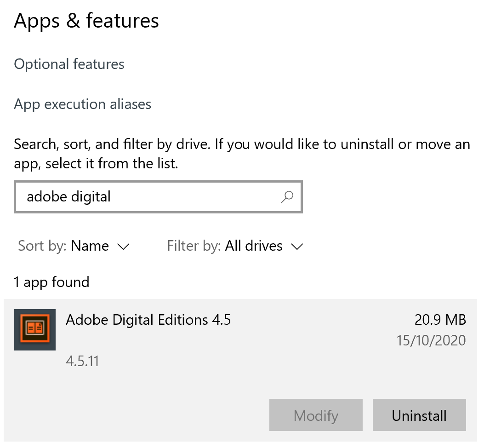This screenshot has height=448, width=484.
Task: Expand the chevron next to All drives
Action: [297, 247]
